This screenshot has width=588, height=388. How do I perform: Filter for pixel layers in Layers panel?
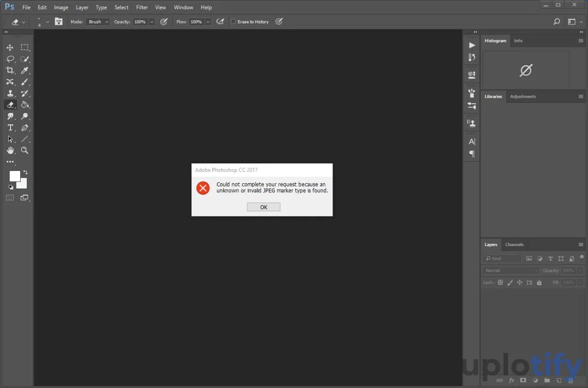(x=529, y=259)
